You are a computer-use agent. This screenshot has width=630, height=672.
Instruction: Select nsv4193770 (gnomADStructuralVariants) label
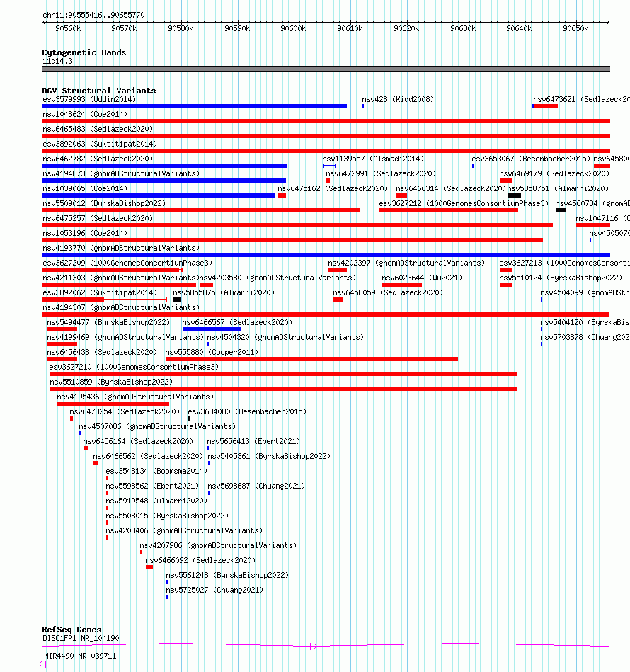(121, 248)
